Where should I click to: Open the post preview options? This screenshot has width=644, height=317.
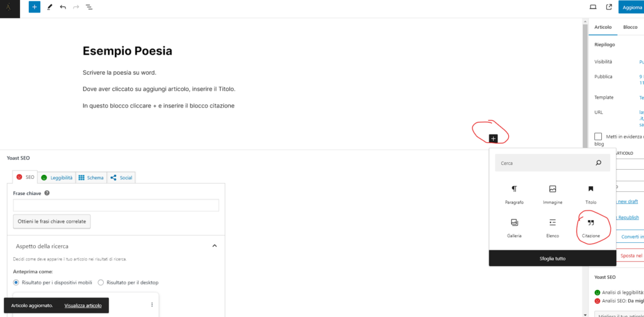[x=592, y=7]
